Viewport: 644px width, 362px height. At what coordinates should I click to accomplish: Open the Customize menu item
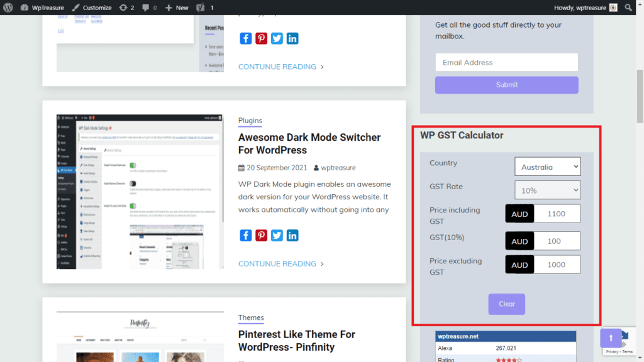tap(92, 8)
